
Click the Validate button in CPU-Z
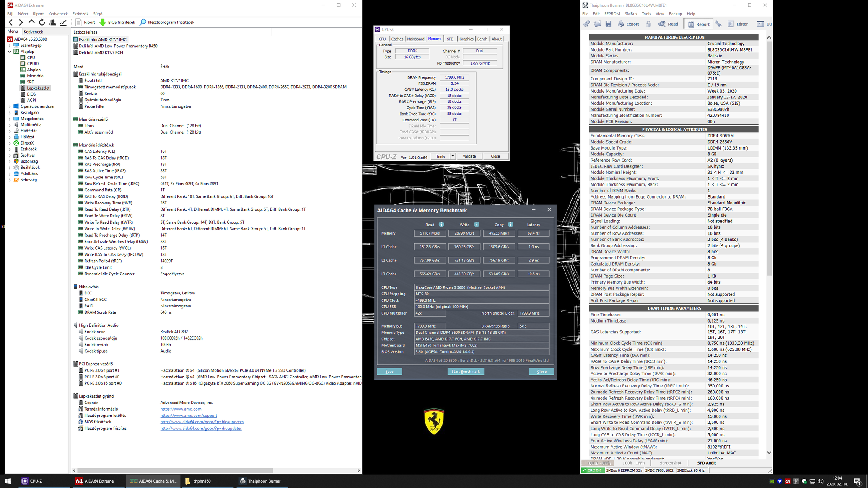pyautogui.click(x=469, y=156)
